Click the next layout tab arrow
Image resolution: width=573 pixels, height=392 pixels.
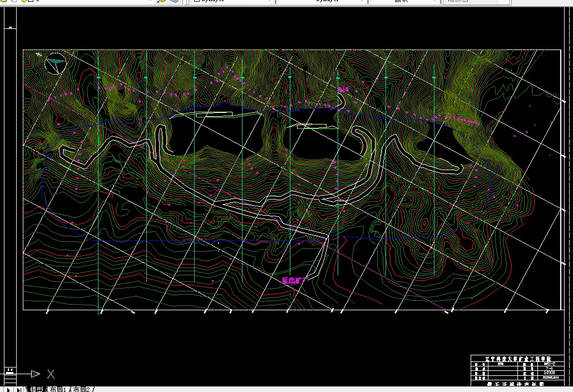9,389
